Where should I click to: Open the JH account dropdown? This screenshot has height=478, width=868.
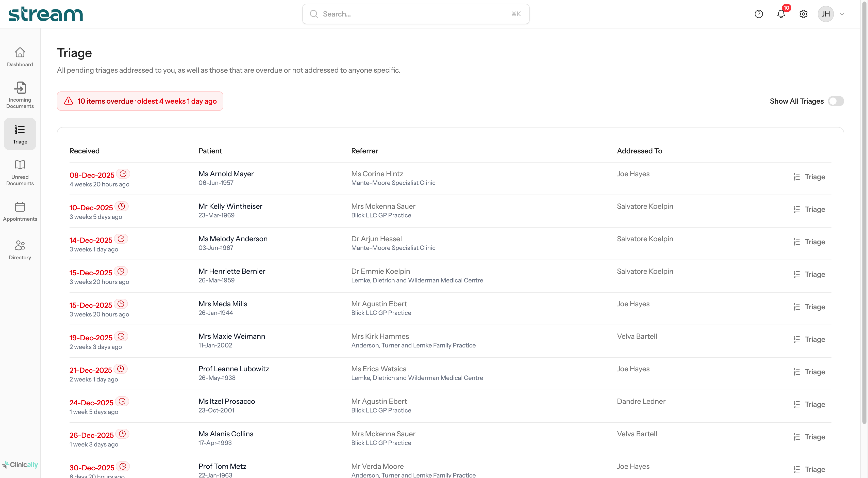[826, 14]
